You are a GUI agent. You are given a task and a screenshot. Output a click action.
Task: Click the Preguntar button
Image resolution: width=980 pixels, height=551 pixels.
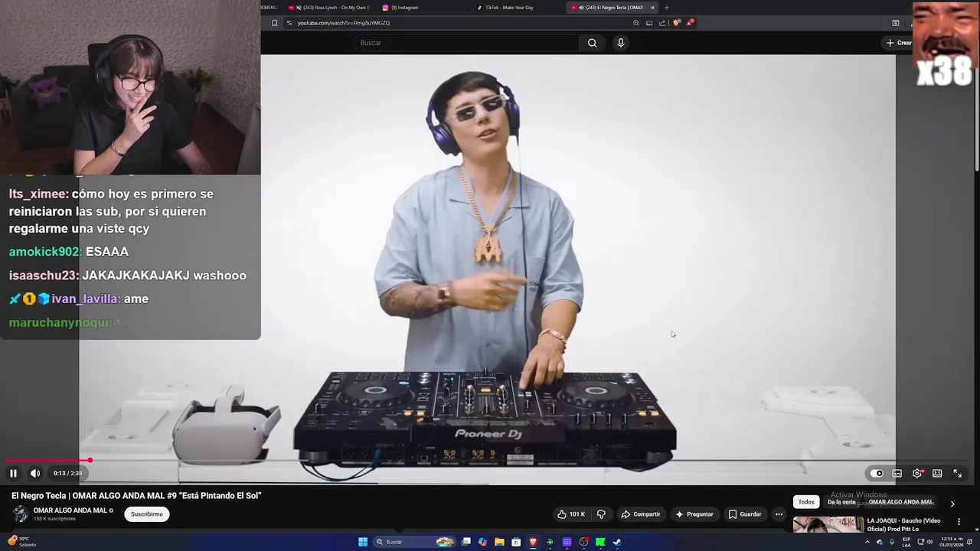click(x=694, y=514)
